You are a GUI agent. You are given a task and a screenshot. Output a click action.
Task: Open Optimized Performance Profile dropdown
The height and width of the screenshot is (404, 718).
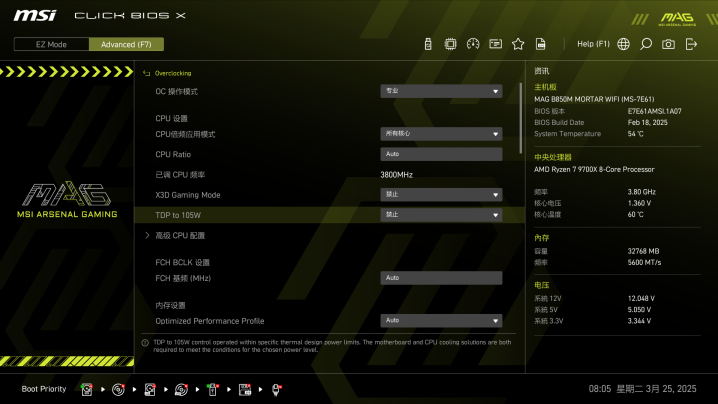click(441, 321)
